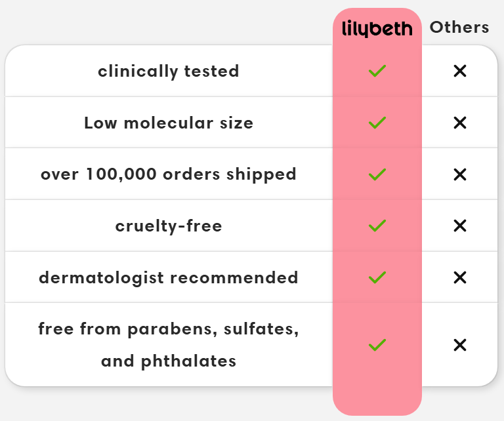Click the black X for clinically tested

pyautogui.click(x=460, y=71)
